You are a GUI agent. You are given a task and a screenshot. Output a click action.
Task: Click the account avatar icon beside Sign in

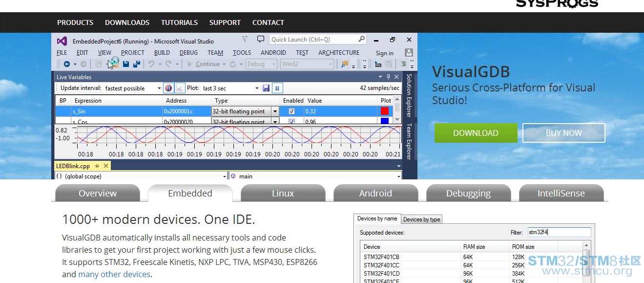pos(409,53)
